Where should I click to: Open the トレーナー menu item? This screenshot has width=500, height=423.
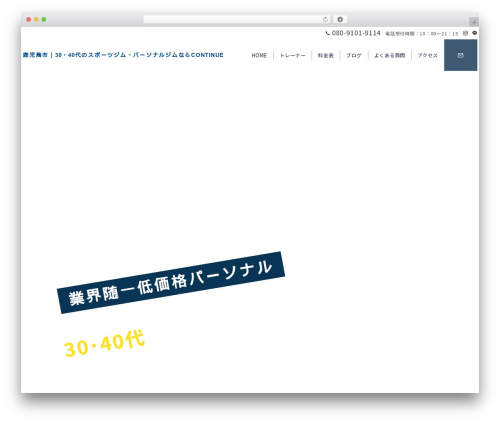292,56
